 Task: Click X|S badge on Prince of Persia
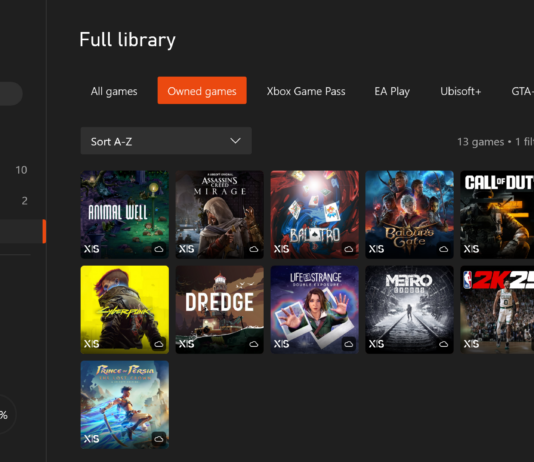[92, 439]
